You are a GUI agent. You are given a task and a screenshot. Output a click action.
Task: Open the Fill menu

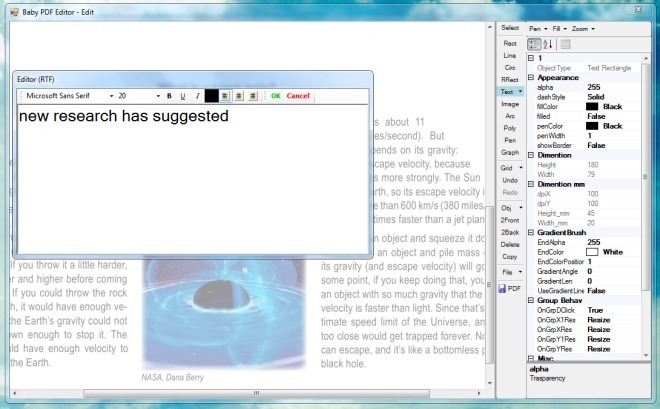click(x=559, y=29)
